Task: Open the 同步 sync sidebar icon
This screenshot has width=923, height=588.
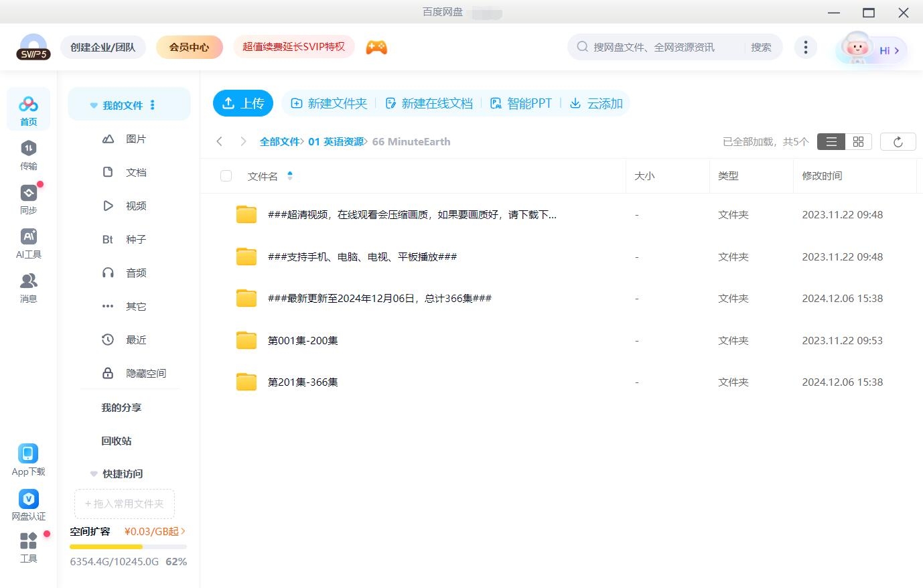Action: pos(28,200)
